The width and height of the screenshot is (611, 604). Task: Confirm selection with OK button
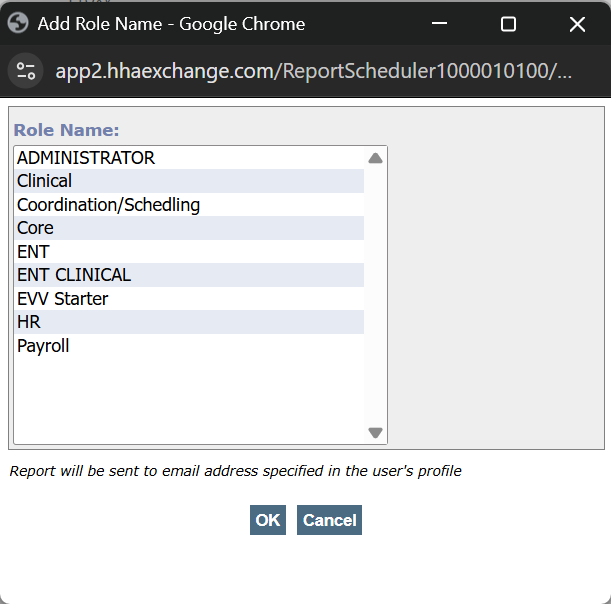pyautogui.click(x=267, y=520)
